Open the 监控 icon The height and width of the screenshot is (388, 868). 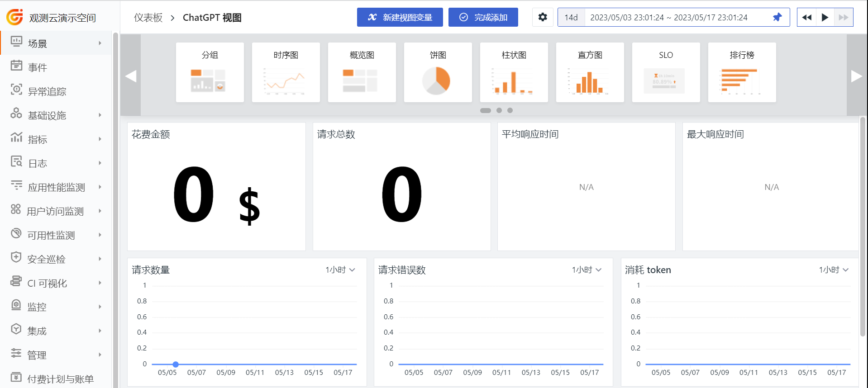tap(16, 306)
